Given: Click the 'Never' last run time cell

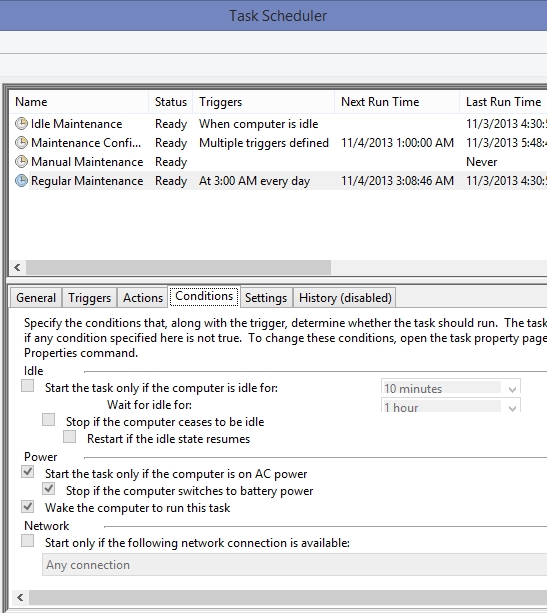Looking at the screenshot, I should click(481, 162).
